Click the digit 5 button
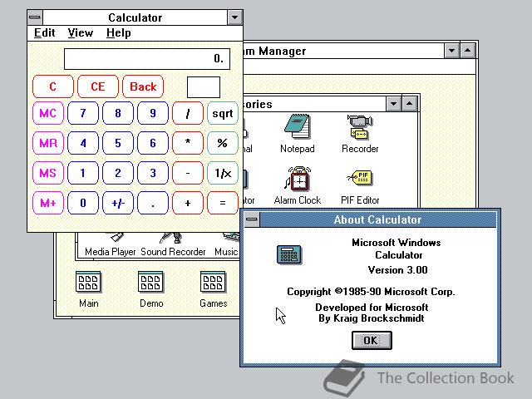 click(x=118, y=143)
